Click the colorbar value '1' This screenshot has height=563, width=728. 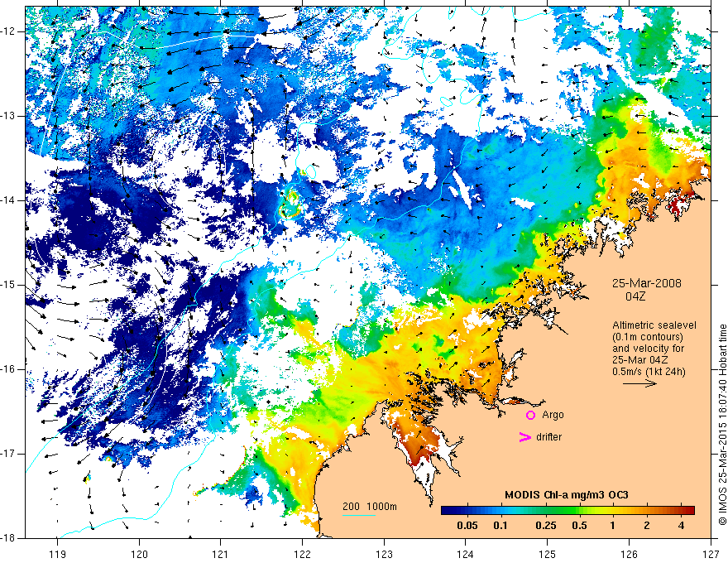(613, 526)
